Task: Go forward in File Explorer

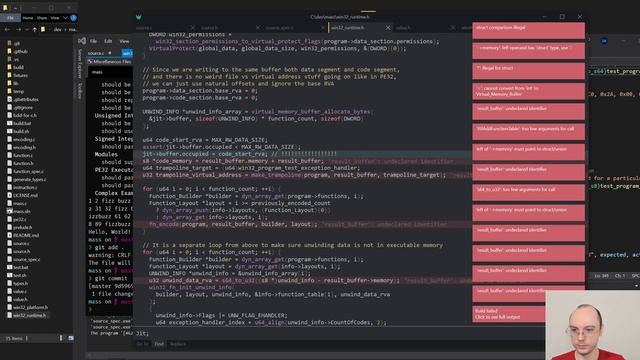Action: [x=18, y=29]
